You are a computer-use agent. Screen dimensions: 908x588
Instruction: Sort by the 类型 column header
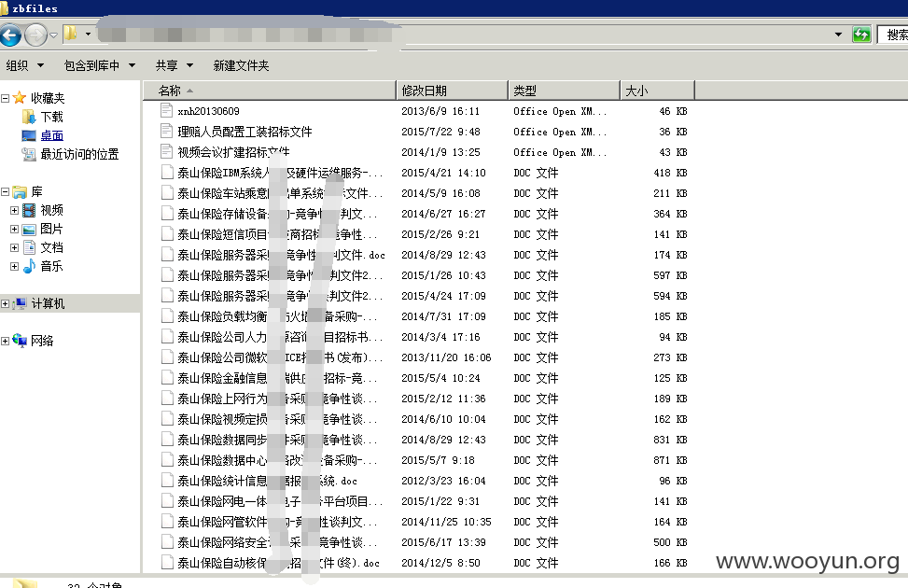[x=565, y=91]
